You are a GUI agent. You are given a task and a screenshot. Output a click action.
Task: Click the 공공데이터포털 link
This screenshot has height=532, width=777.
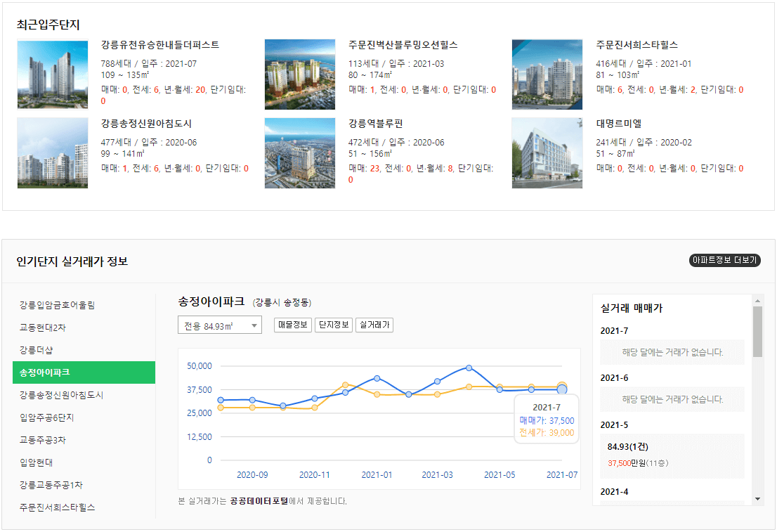point(259,501)
